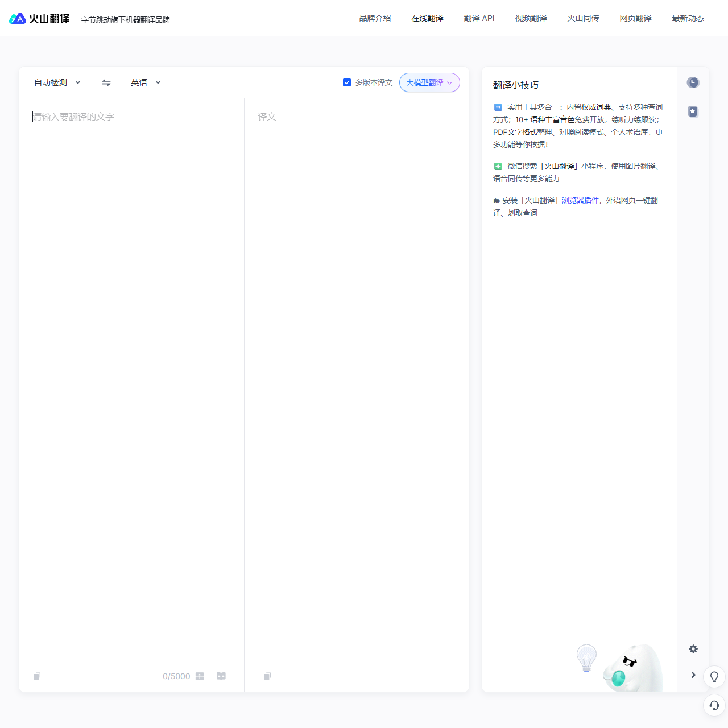
Task: Expand the 英语 target language dropdown
Action: (x=146, y=82)
